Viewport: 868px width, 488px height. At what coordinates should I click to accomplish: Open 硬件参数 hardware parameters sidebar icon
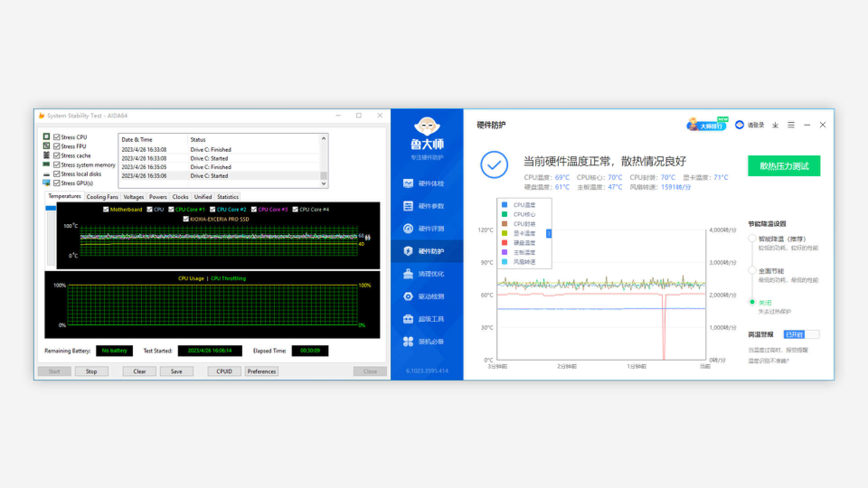408,206
